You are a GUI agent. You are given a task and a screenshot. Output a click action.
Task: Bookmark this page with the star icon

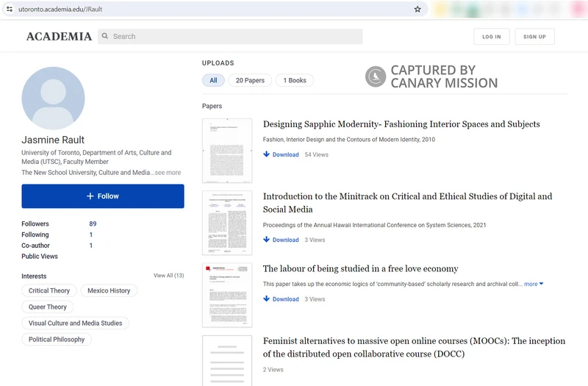(417, 9)
